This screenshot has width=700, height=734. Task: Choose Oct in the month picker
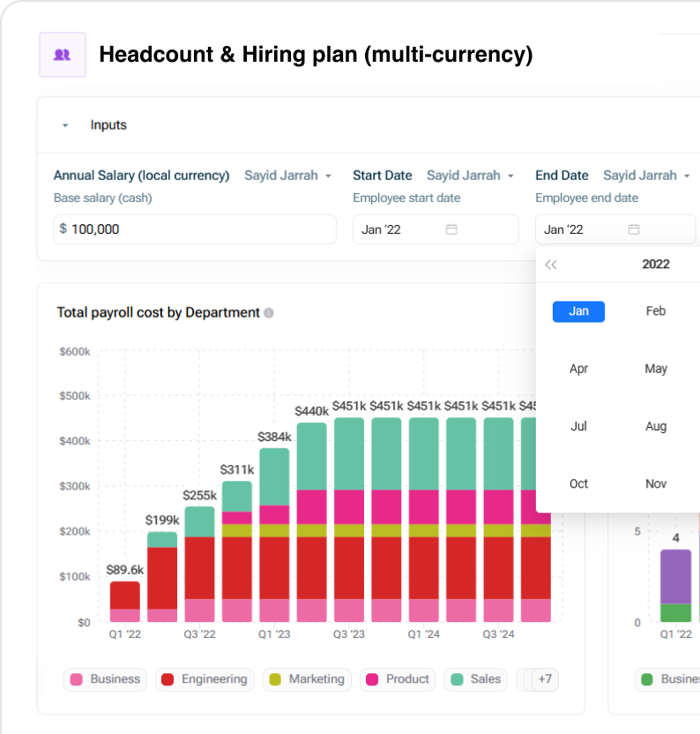tap(578, 483)
